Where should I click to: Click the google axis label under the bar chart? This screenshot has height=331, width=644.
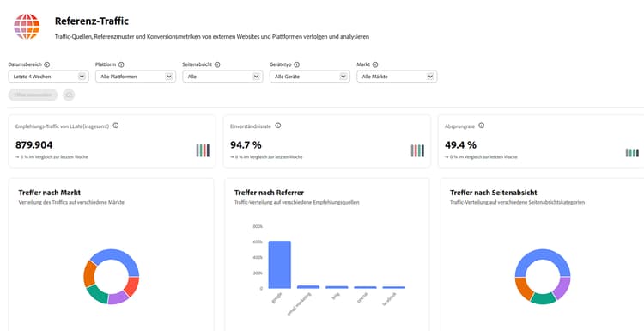point(276,298)
